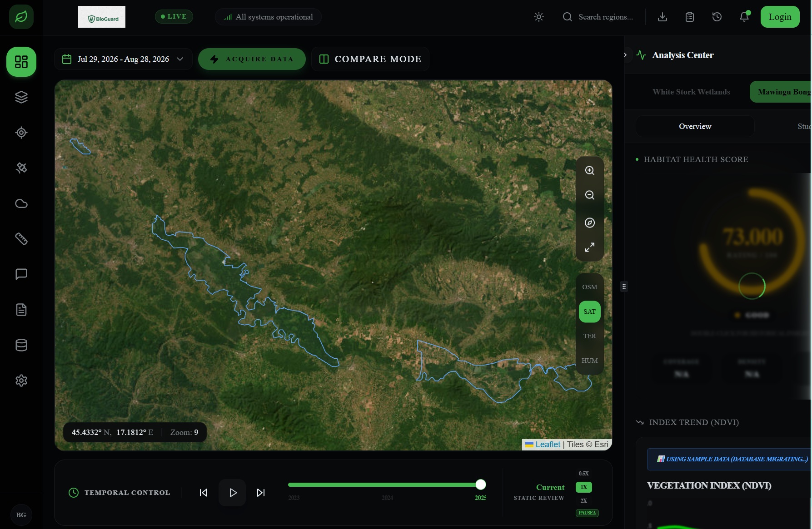Zoom in on the map

pyautogui.click(x=590, y=171)
